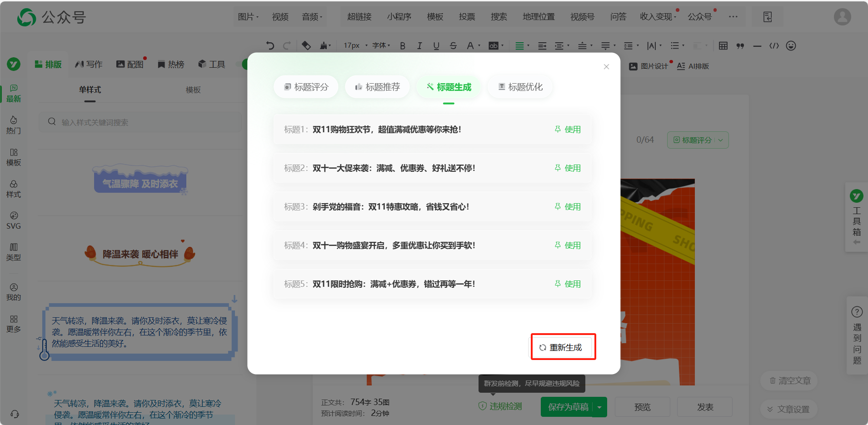868x425 pixels.
Task: Open the 热门 sidebar section
Action: [x=14, y=125]
